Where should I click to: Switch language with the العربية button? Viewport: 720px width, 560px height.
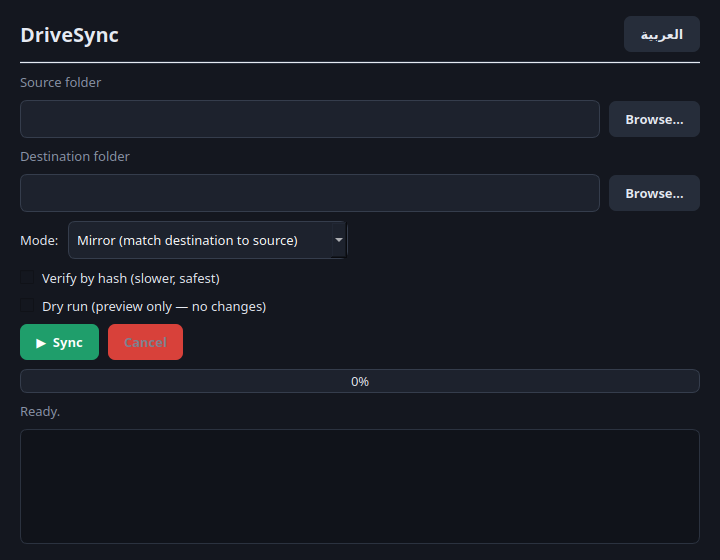tap(661, 34)
